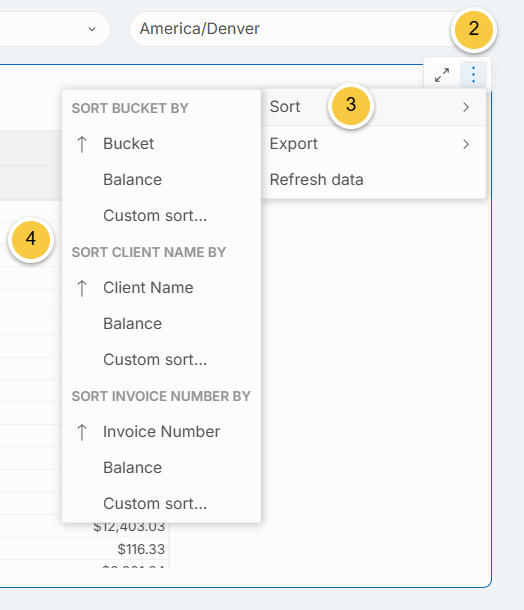Image resolution: width=524 pixels, height=610 pixels.
Task: Open the Export submenu
Action: click(373, 144)
